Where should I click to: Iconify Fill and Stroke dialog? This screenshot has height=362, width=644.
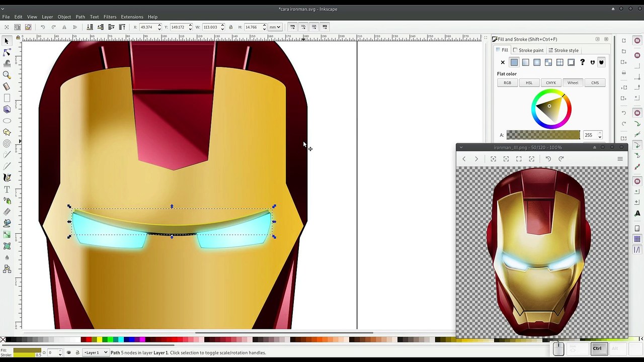click(598, 39)
